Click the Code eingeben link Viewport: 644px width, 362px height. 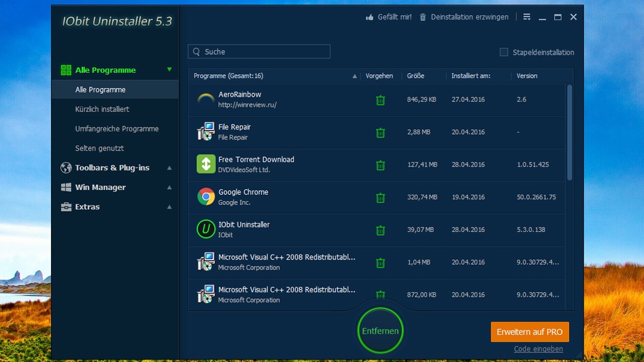[x=538, y=349]
